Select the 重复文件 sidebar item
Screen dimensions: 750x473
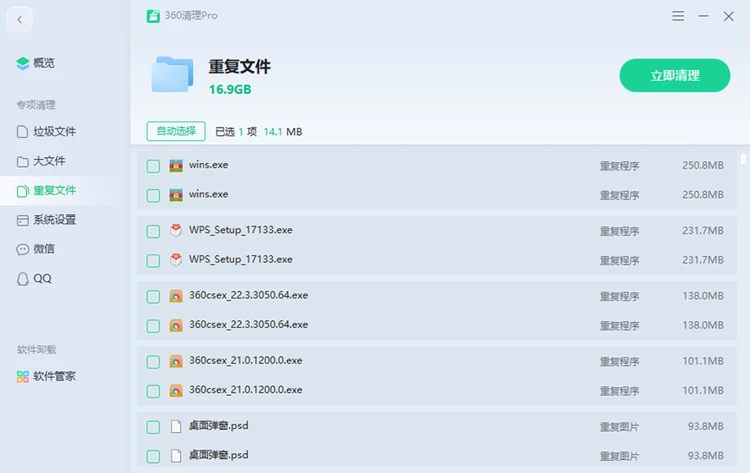coord(46,191)
